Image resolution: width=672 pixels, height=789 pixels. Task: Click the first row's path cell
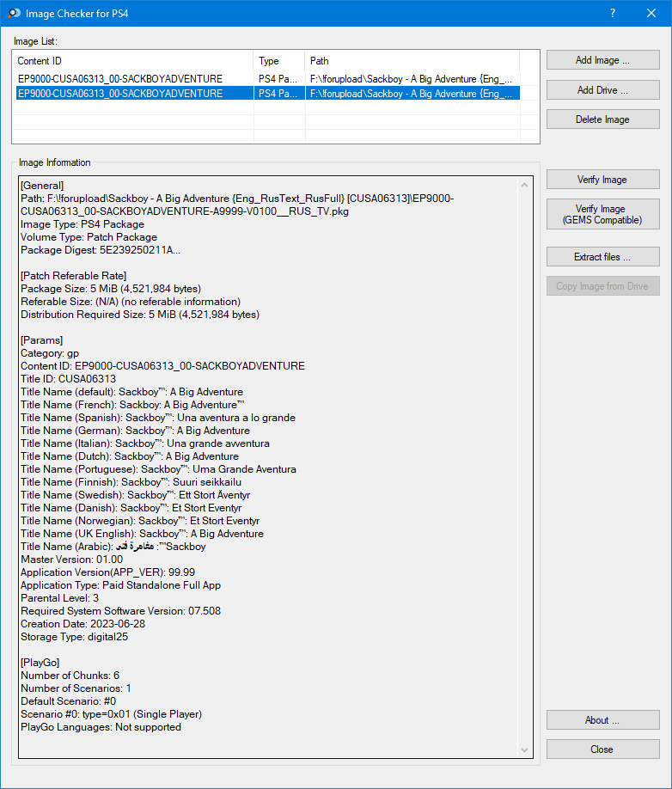tap(411, 79)
